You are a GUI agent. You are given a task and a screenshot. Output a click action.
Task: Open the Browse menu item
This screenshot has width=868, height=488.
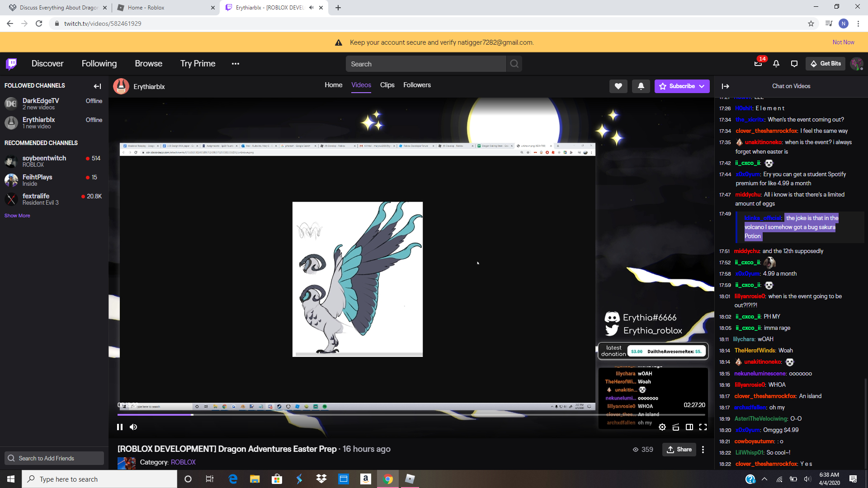point(148,64)
